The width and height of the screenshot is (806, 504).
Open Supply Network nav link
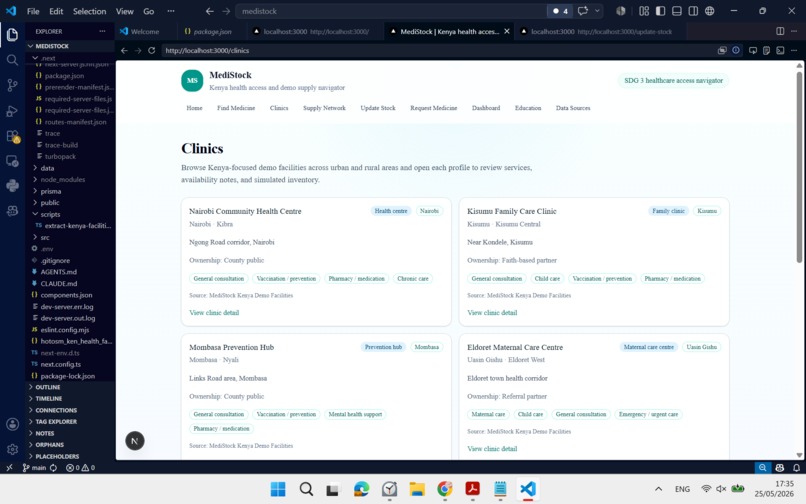pos(324,108)
